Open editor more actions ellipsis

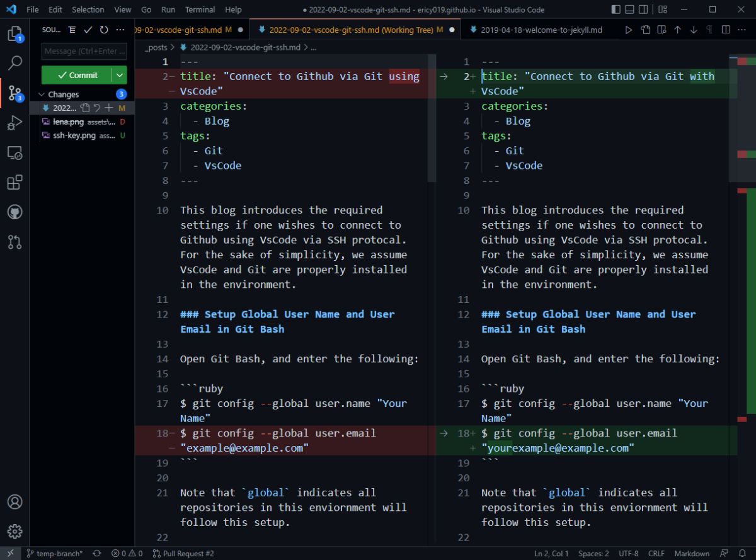click(x=742, y=30)
